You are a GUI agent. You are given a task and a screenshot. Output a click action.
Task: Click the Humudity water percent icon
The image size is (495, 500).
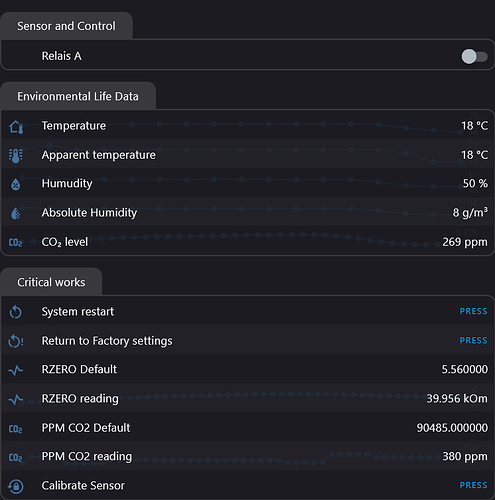click(x=16, y=184)
